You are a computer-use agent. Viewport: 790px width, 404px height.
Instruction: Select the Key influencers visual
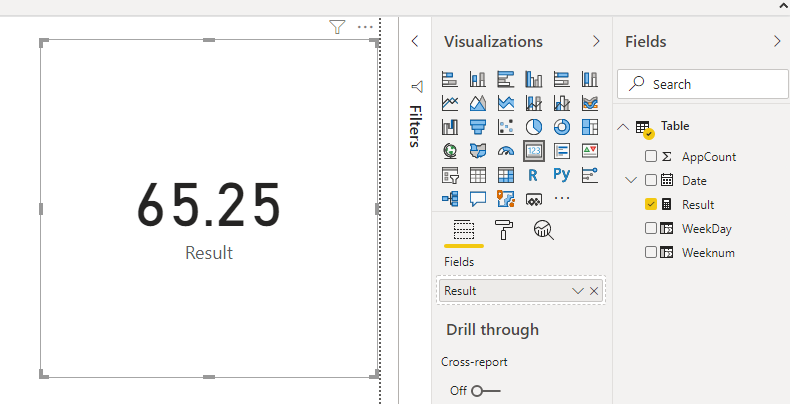[589, 175]
